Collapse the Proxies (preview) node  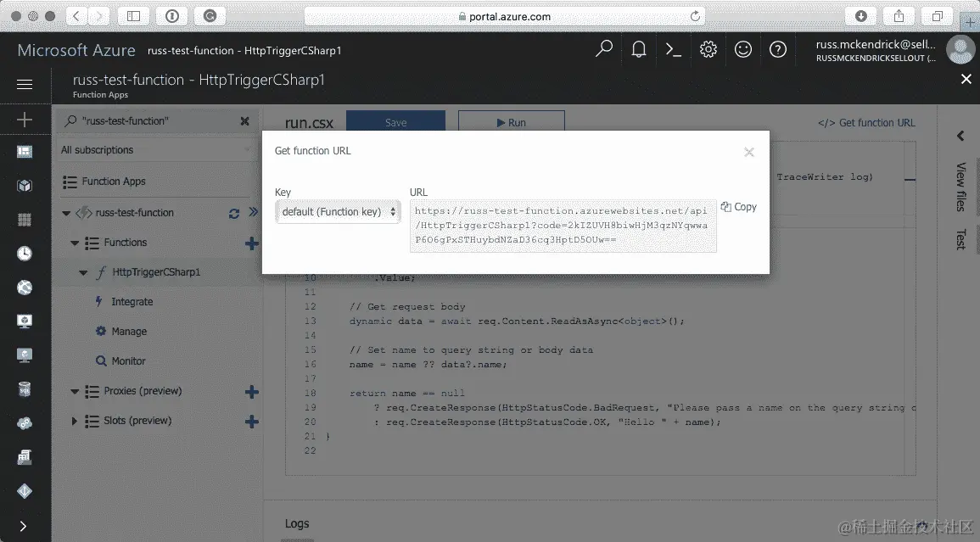click(75, 391)
